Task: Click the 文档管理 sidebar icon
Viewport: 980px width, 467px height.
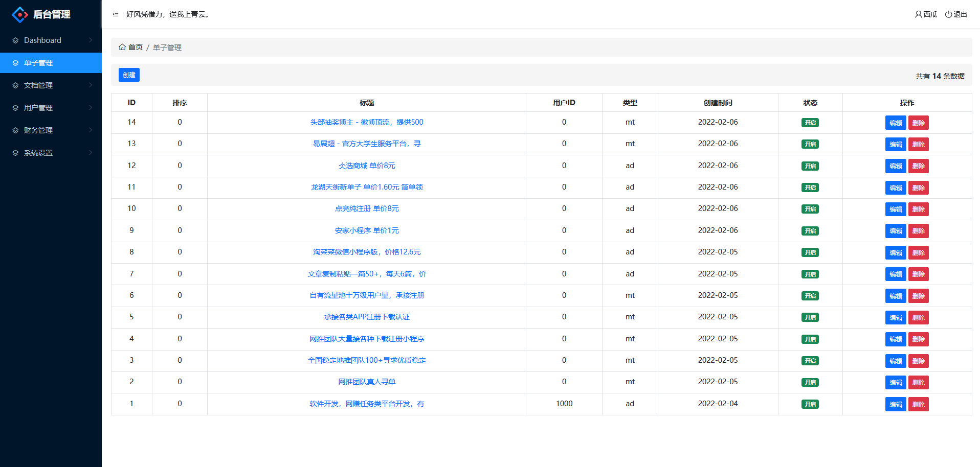Action: tap(15, 85)
